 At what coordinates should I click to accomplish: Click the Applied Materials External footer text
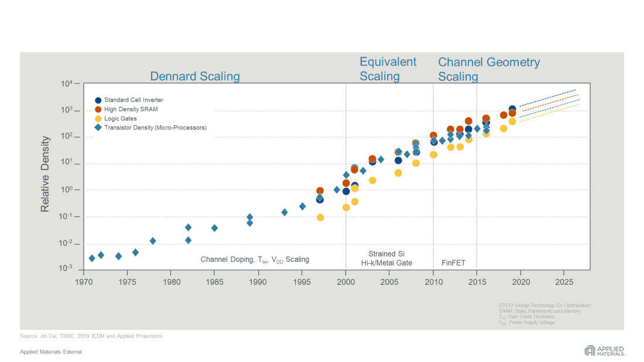[51, 351]
